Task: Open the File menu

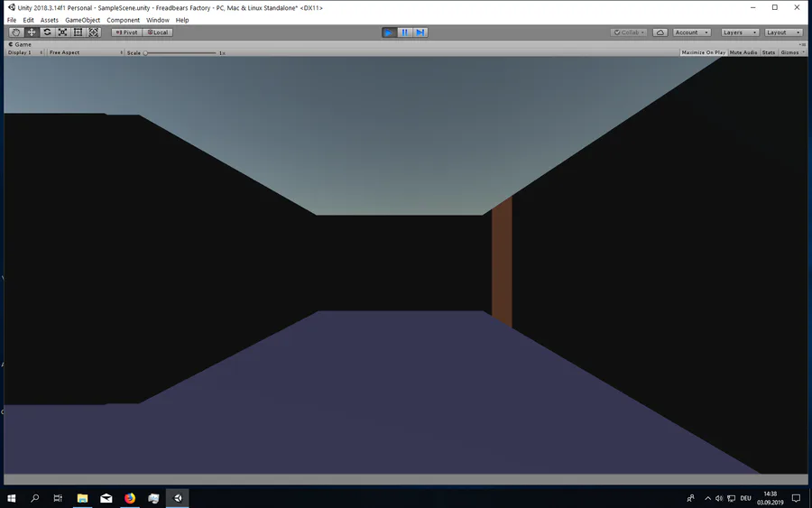Action: [12, 20]
